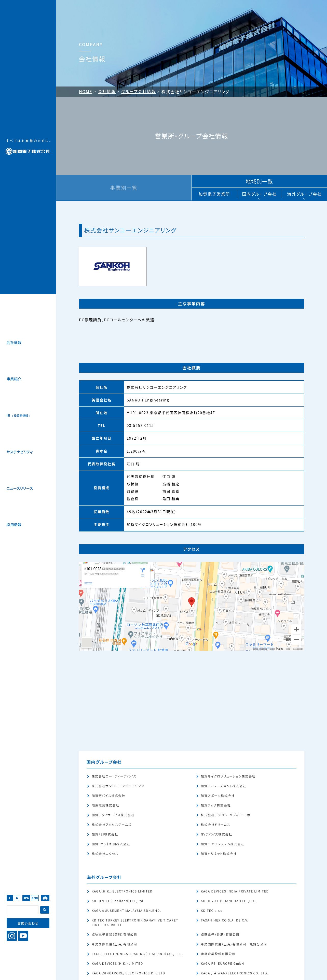Click the phone number 03-5657-0115
This screenshot has height=980, width=327.
[140, 426]
